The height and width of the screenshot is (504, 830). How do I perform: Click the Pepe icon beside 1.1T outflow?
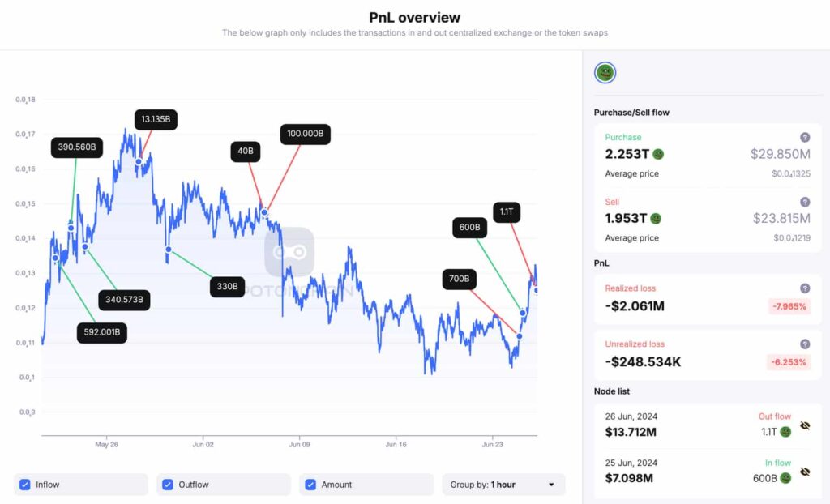[x=785, y=432]
